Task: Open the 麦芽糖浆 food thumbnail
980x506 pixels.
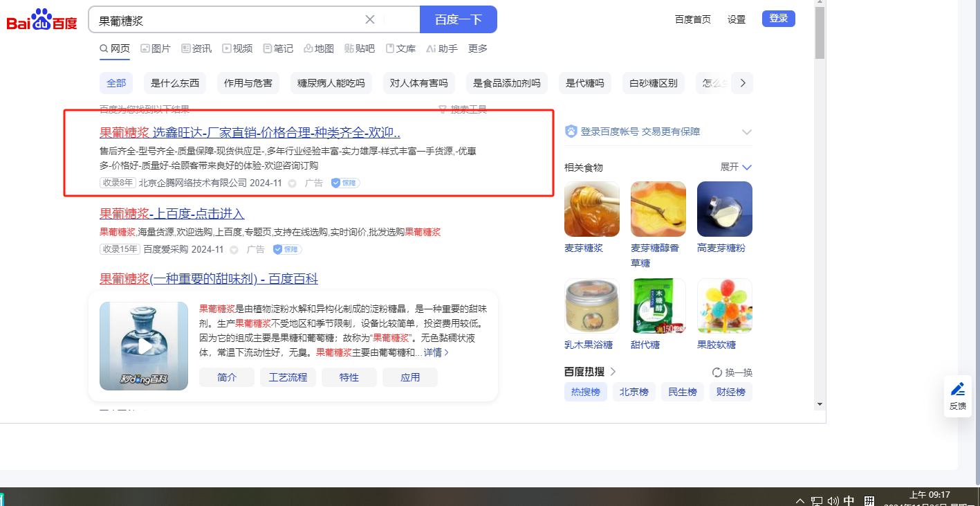Action: tap(592, 209)
